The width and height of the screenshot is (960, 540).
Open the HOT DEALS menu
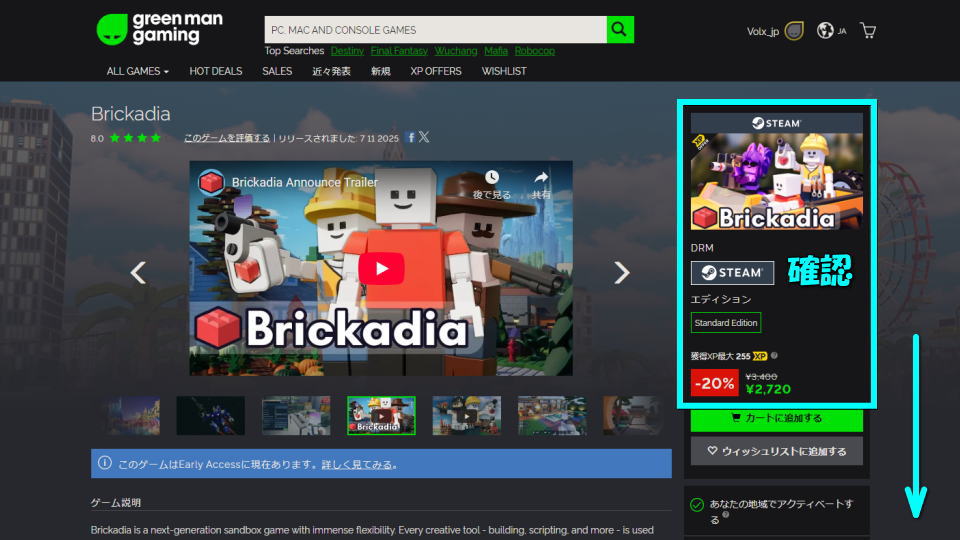tap(216, 71)
